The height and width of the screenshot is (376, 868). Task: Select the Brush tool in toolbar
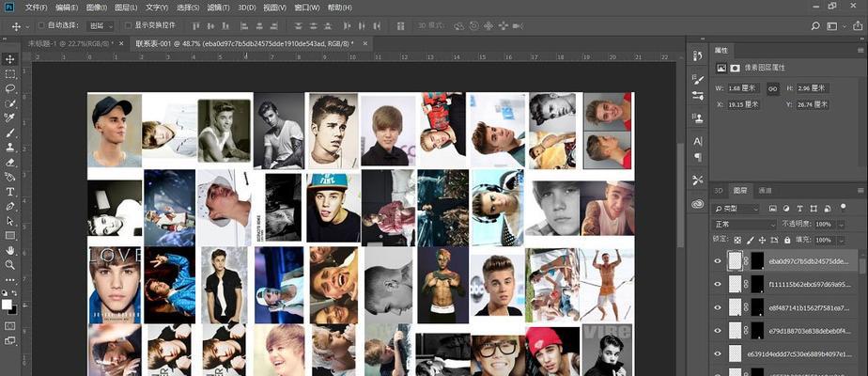click(10, 133)
